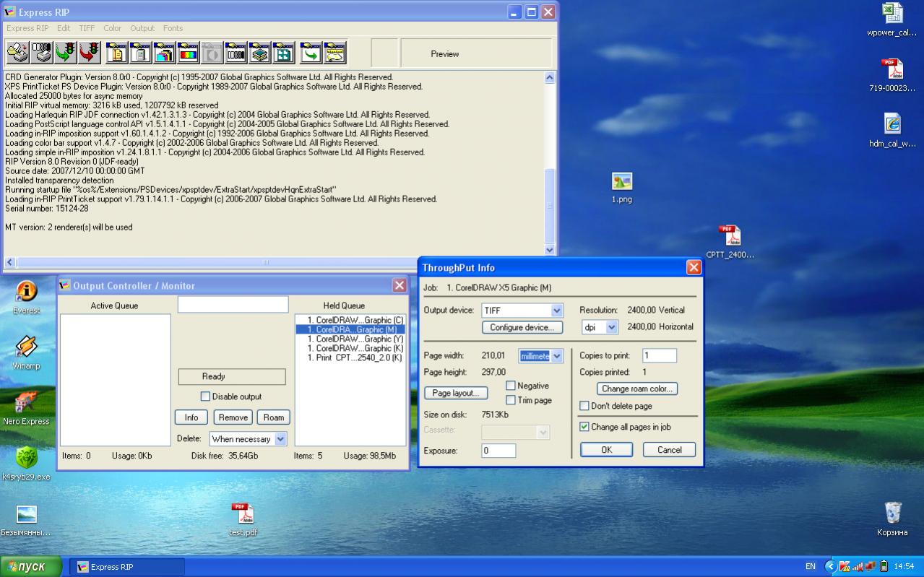Click the log scrollbar down arrow
This screenshot has height=577, width=924.
tap(549, 250)
